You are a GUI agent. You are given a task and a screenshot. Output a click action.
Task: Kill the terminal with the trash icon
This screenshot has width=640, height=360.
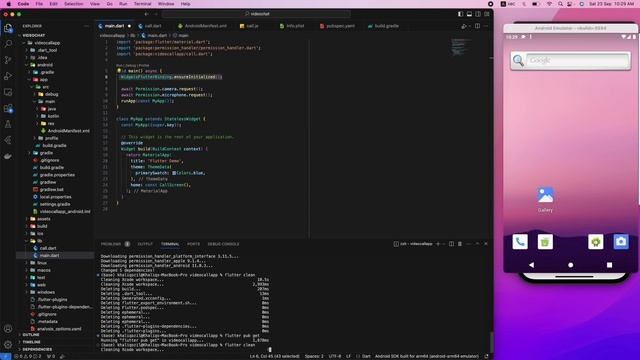tap(460, 244)
